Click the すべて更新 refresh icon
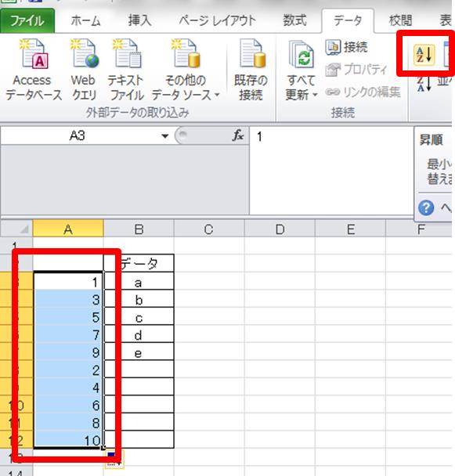 301,56
